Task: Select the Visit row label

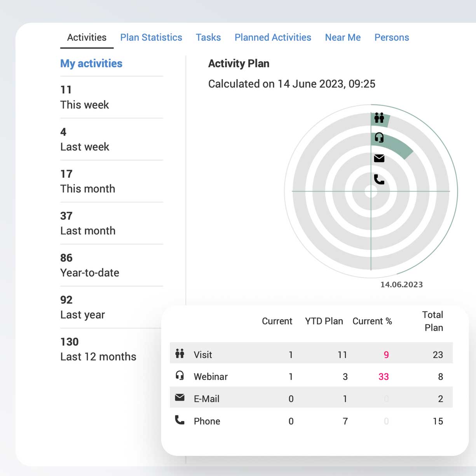Action: (203, 355)
